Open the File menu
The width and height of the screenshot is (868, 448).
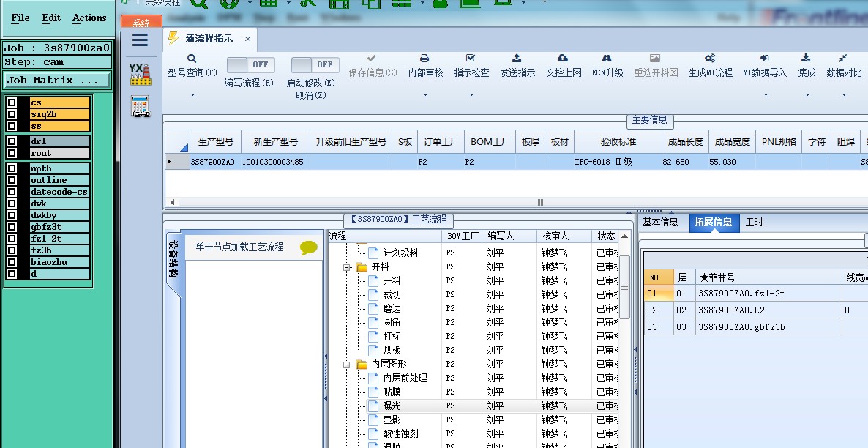pos(20,18)
